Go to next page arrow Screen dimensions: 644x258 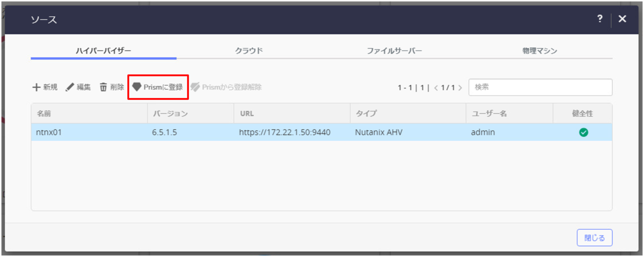pos(460,87)
